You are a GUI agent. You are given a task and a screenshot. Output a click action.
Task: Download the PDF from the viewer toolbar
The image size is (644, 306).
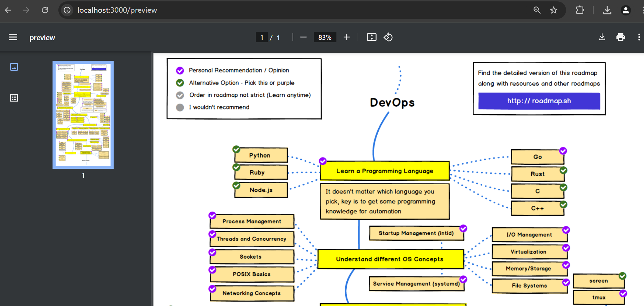coord(602,37)
